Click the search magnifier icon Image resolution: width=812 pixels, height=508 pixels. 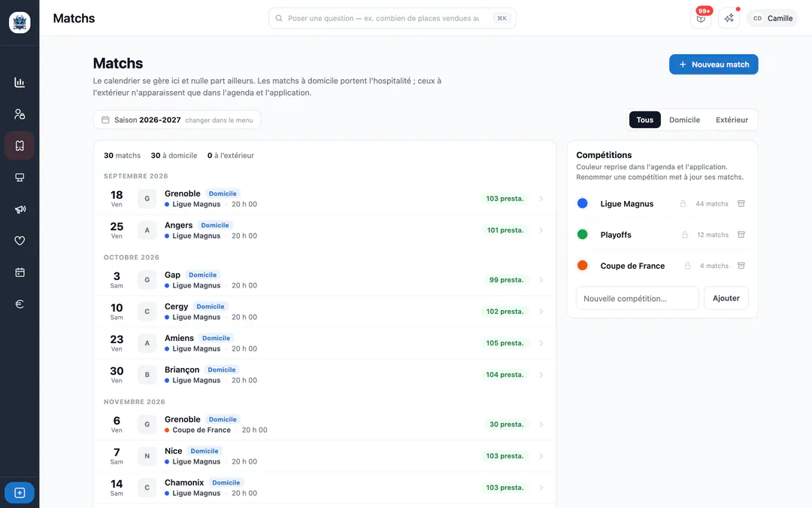[x=279, y=18]
